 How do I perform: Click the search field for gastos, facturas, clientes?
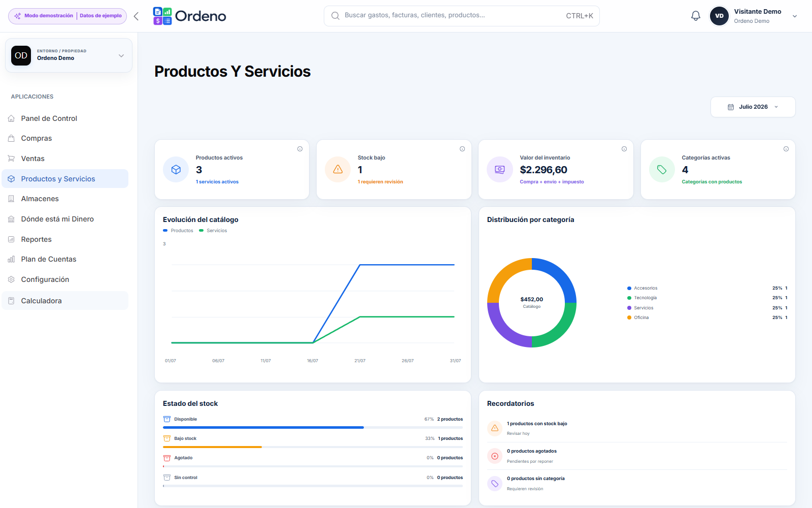coord(461,16)
